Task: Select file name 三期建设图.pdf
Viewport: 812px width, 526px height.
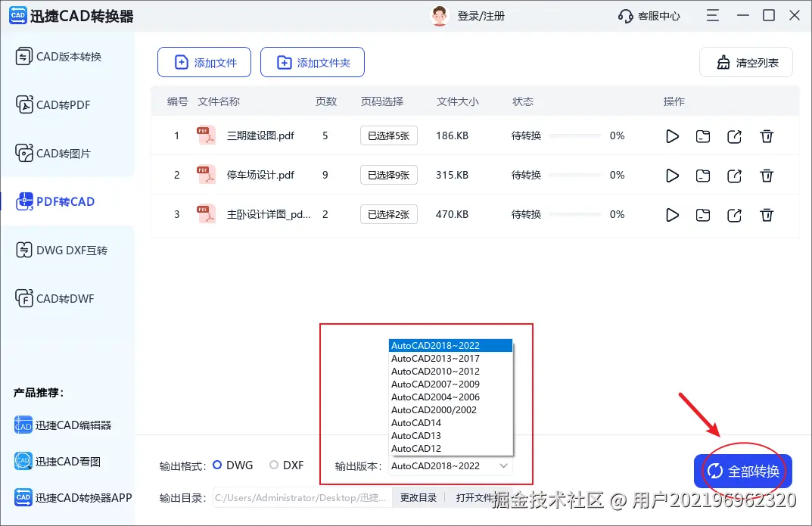Action: 260,135
